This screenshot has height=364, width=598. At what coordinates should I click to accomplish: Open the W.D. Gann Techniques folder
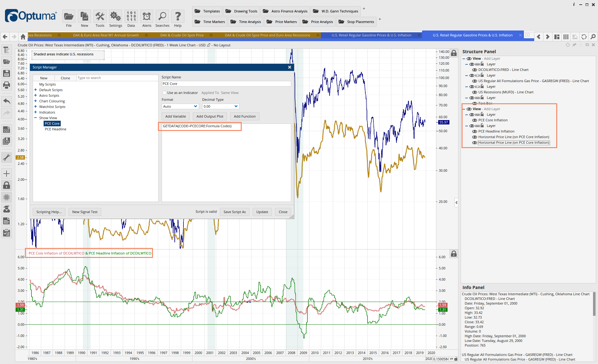pyautogui.click(x=336, y=11)
